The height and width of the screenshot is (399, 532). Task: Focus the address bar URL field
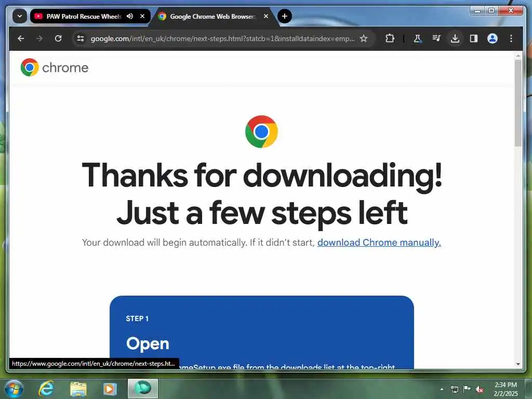(222, 38)
